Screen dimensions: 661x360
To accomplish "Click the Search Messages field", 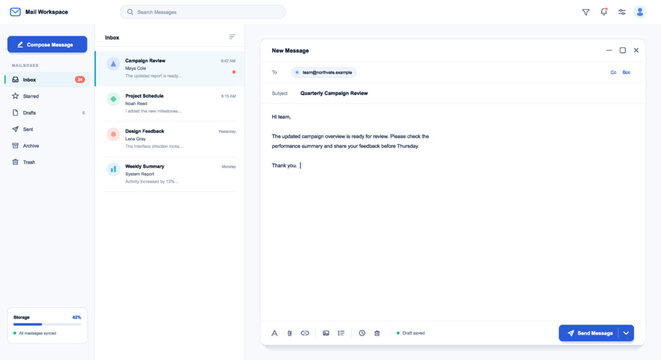I will (x=203, y=12).
